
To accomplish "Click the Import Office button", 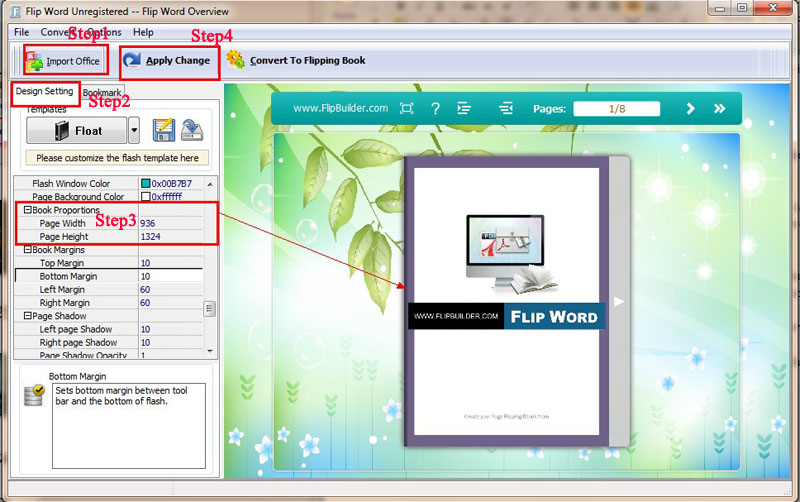I will tap(65, 61).
